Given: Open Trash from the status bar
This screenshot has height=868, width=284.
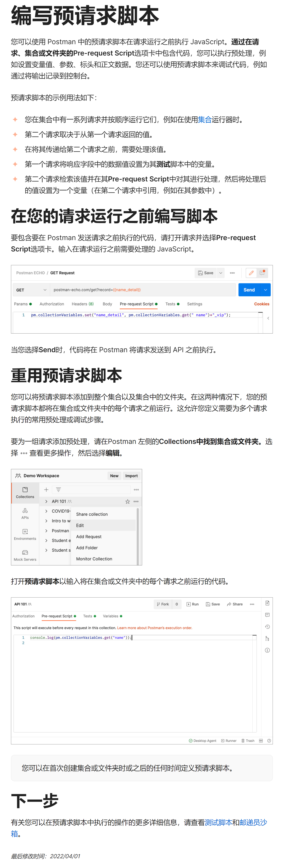Looking at the screenshot, I should [x=248, y=741].
